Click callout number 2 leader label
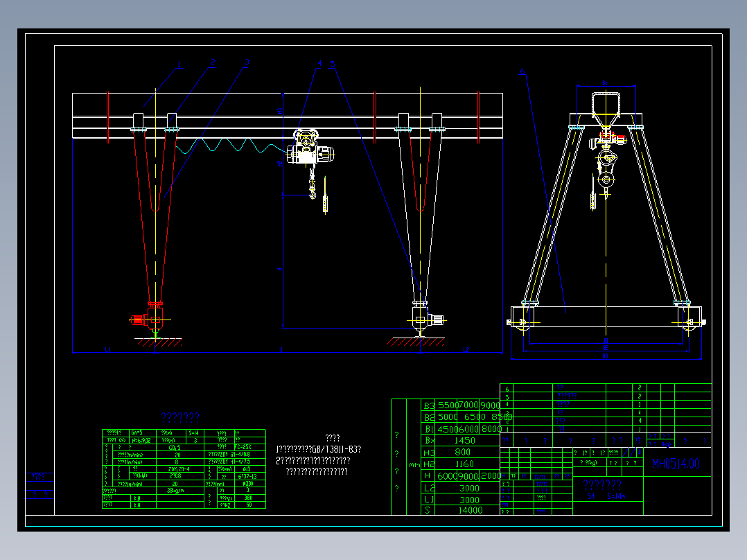 (213, 62)
